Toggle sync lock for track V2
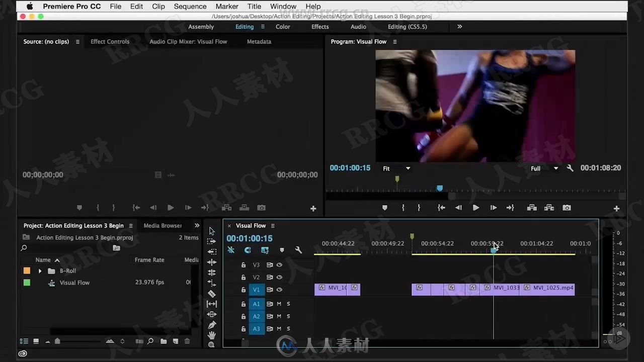644x362 pixels. (270, 278)
